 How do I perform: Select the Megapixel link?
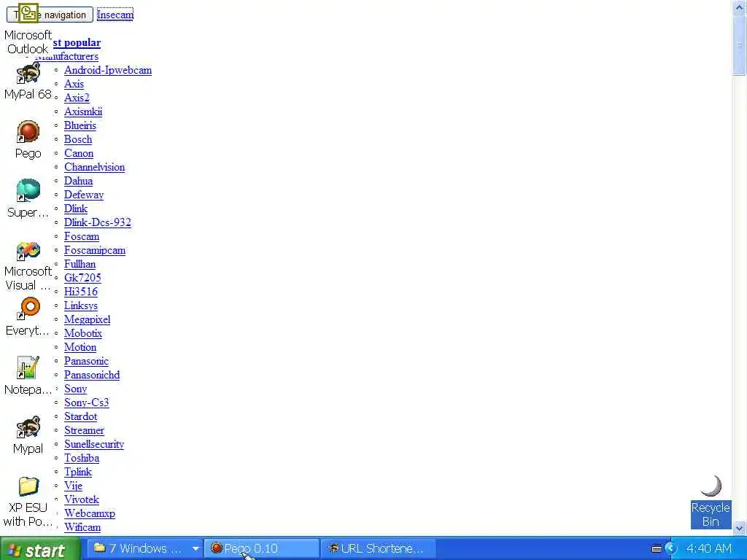tap(88, 319)
